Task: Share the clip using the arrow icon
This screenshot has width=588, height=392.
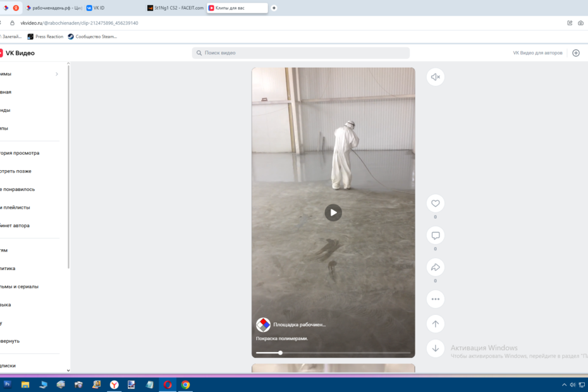Action: (x=435, y=267)
